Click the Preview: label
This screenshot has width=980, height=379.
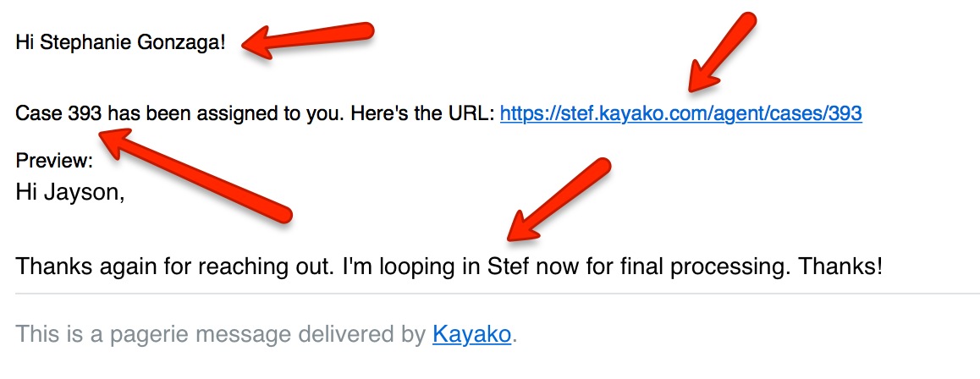point(54,161)
